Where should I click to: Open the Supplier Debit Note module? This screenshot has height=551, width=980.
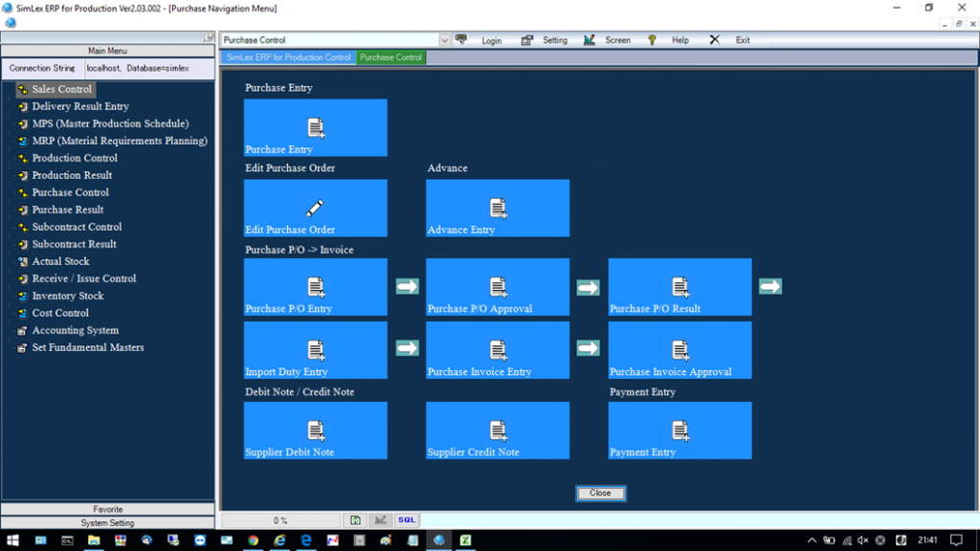point(316,430)
